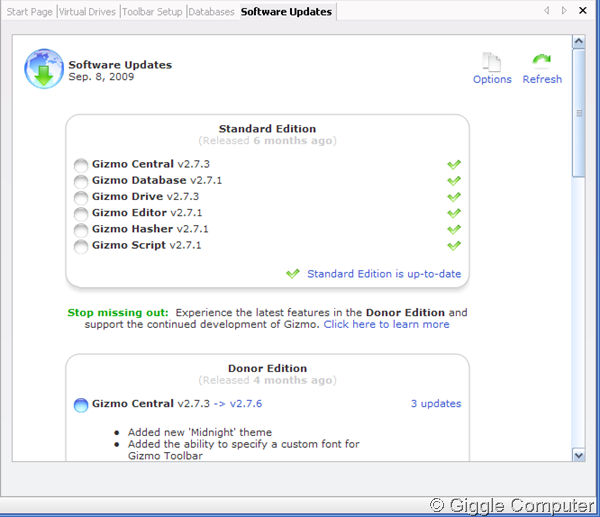The image size is (600, 517).
Task: Click the Software Updates globe icon
Action: (x=44, y=69)
